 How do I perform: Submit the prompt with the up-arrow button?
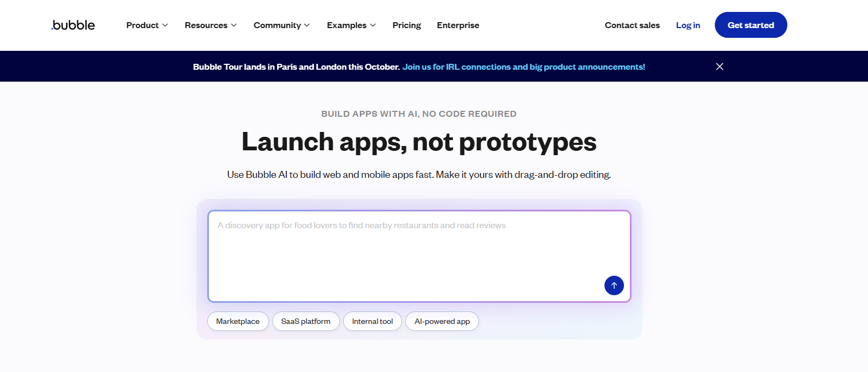coord(614,285)
